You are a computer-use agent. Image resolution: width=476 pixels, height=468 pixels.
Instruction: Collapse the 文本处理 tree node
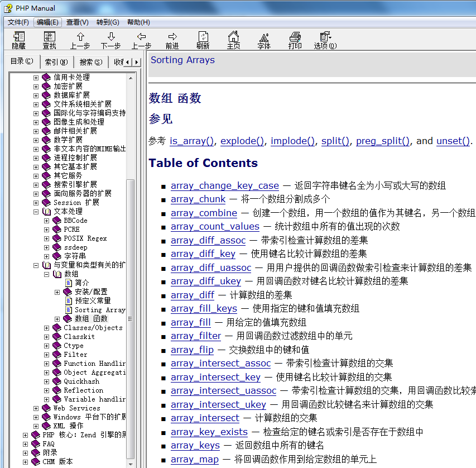pos(36,212)
